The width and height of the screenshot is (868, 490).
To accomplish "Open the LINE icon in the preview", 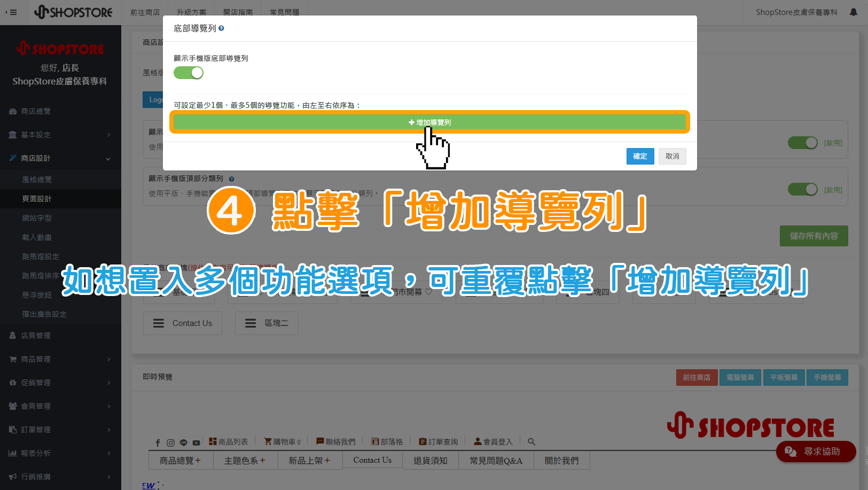I will [x=183, y=442].
